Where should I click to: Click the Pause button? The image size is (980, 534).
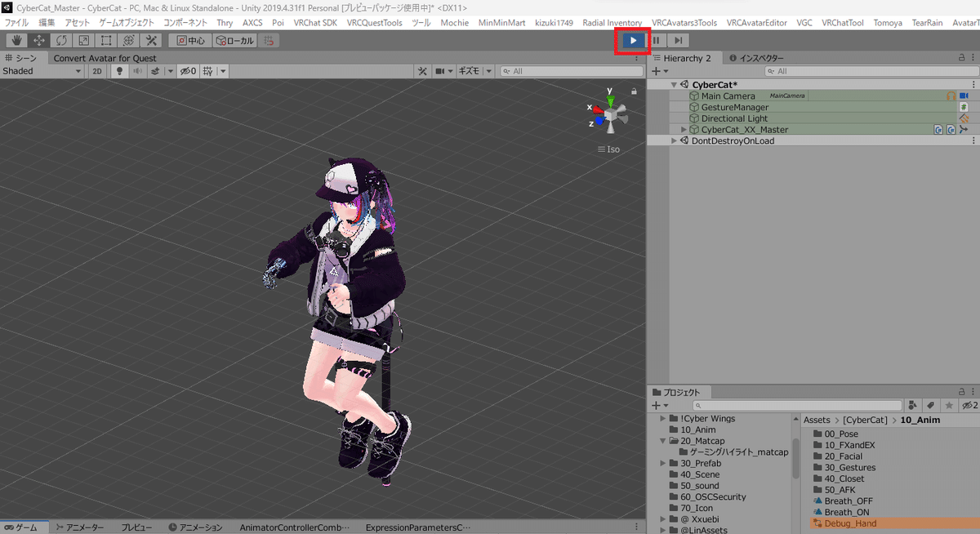pyautogui.click(x=656, y=40)
